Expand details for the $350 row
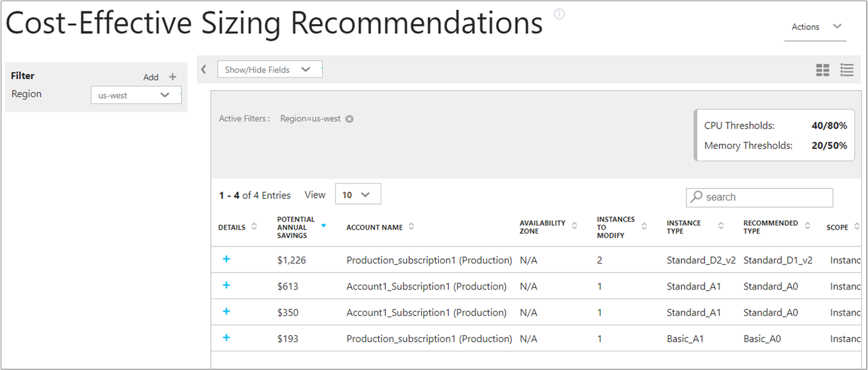 226,311
